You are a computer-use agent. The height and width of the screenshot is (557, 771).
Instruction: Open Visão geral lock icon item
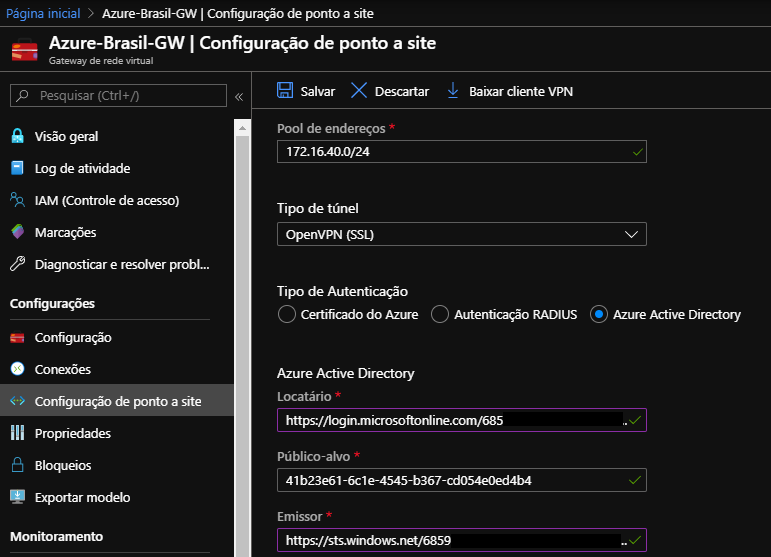pyautogui.click(x=17, y=136)
